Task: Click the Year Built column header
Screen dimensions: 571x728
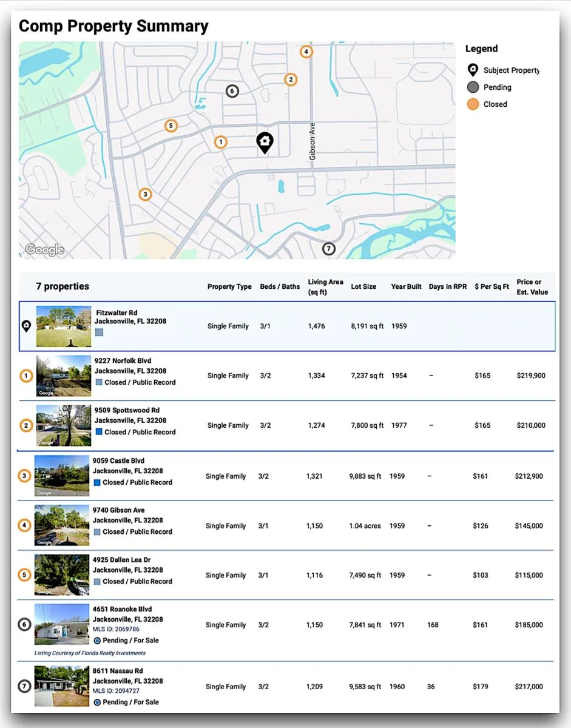Action: 406,287
